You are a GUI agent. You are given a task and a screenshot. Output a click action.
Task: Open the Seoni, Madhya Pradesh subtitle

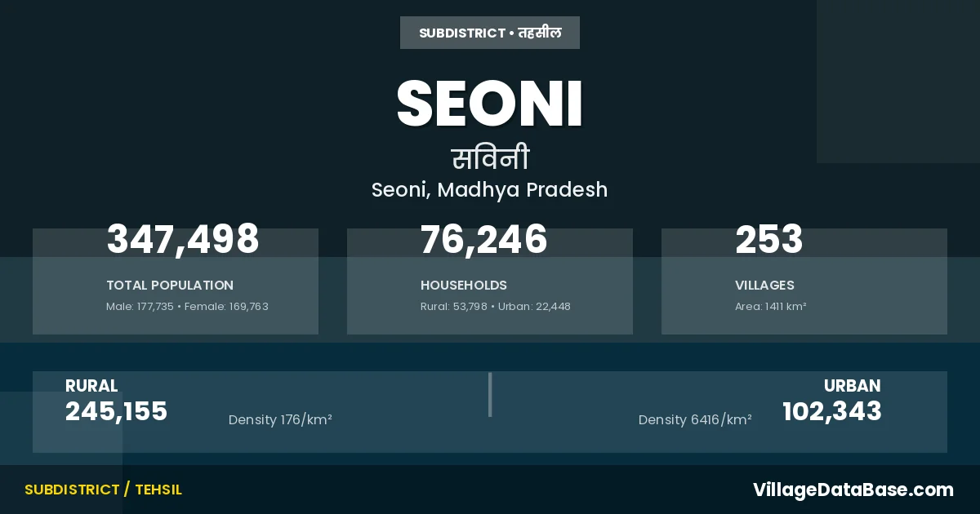pyautogui.click(x=490, y=190)
